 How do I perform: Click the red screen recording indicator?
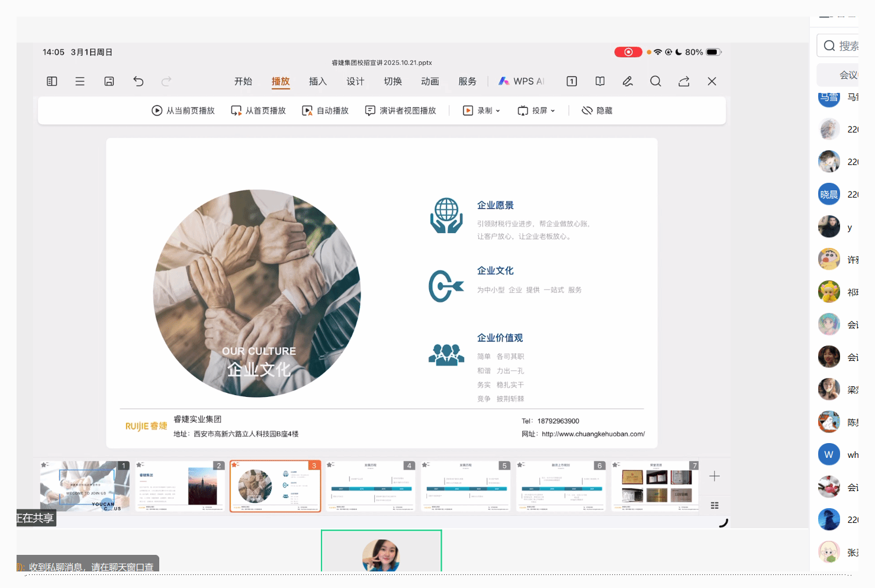point(628,52)
